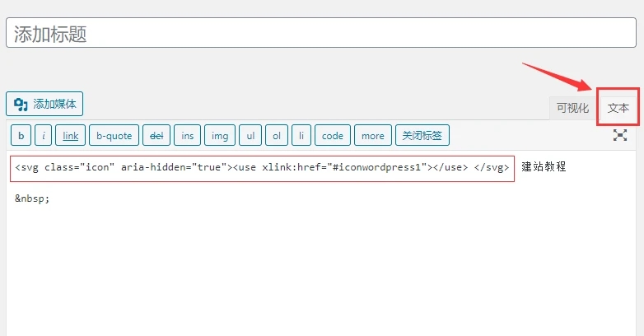The width and height of the screenshot is (644, 336).
Task: Toggle distraction-free fullscreen writing icon
Action: 620,135
